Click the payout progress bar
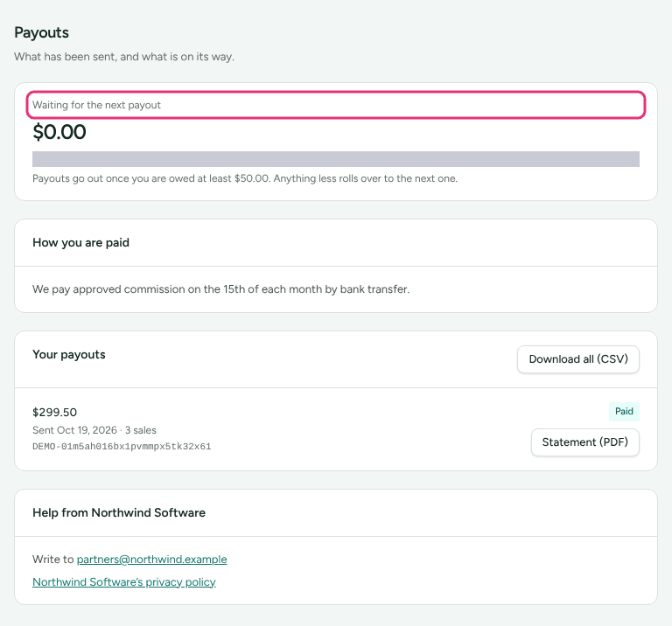The width and height of the screenshot is (672, 626). pyautogui.click(x=336, y=159)
